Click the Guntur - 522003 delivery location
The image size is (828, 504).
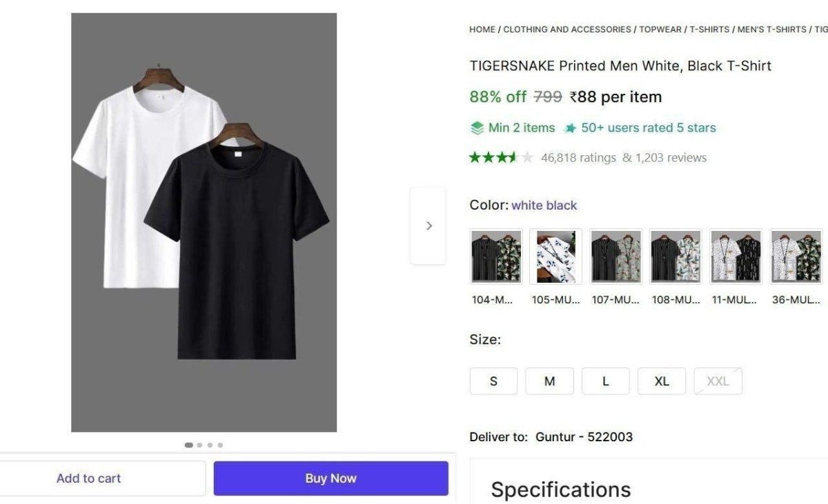pos(584,436)
